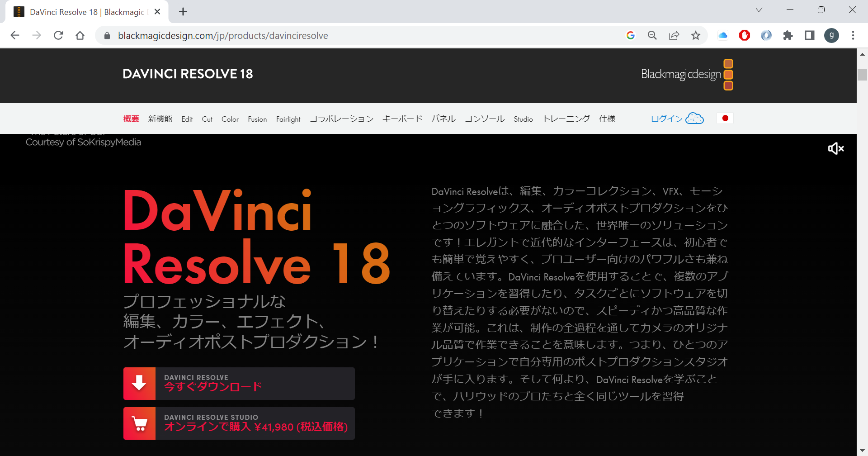Click the cloud login icon
Image resolution: width=868 pixels, height=456 pixels.
[x=694, y=119]
